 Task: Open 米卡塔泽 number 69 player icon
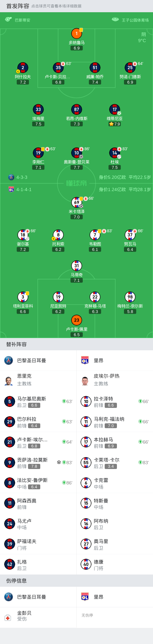(x=77, y=202)
